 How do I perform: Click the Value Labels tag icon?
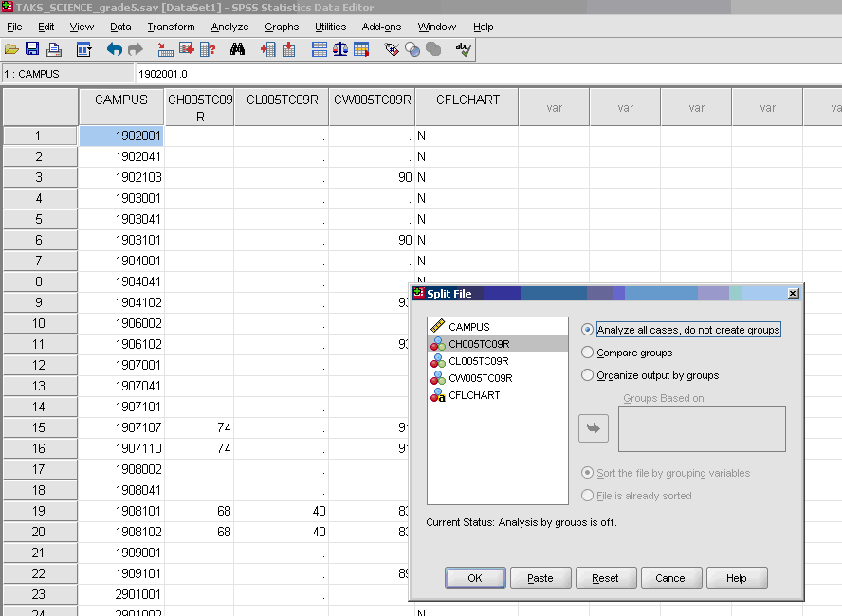pos(391,49)
